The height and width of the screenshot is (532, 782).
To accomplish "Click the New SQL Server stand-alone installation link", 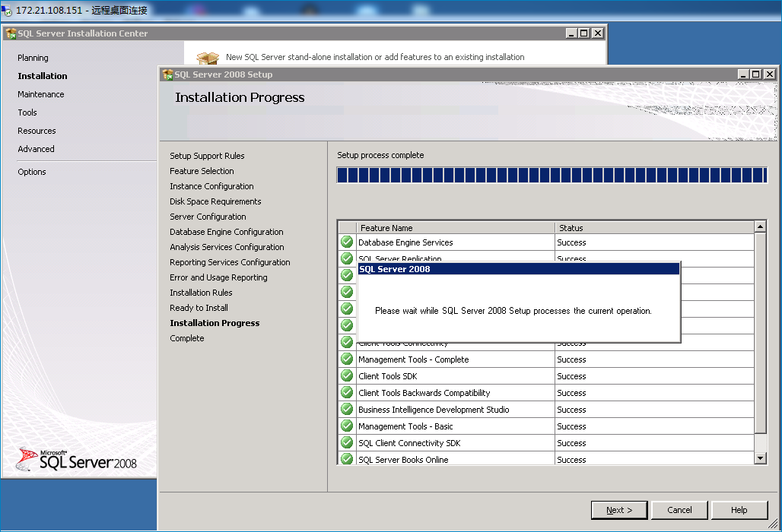I will [x=375, y=57].
